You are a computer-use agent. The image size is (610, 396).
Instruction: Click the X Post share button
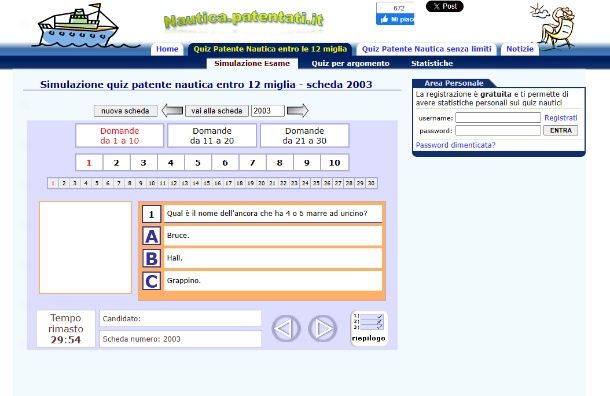(445, 6)
